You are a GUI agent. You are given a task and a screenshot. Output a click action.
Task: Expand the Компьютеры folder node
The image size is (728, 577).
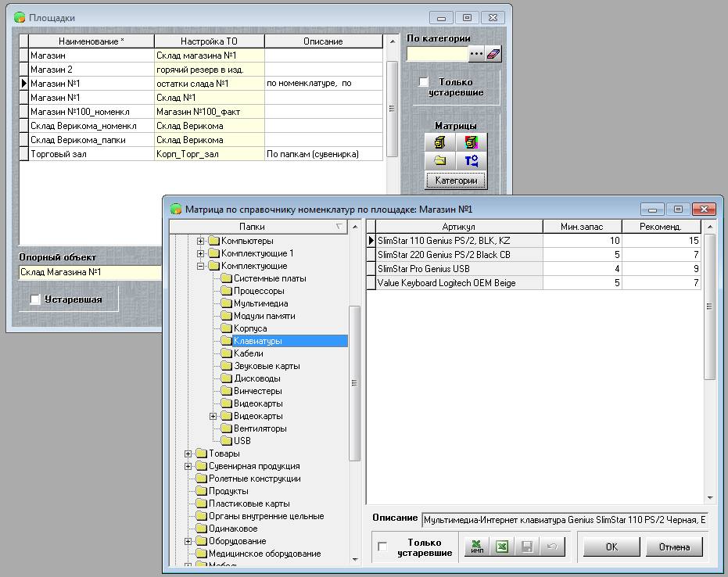(200, 241)
